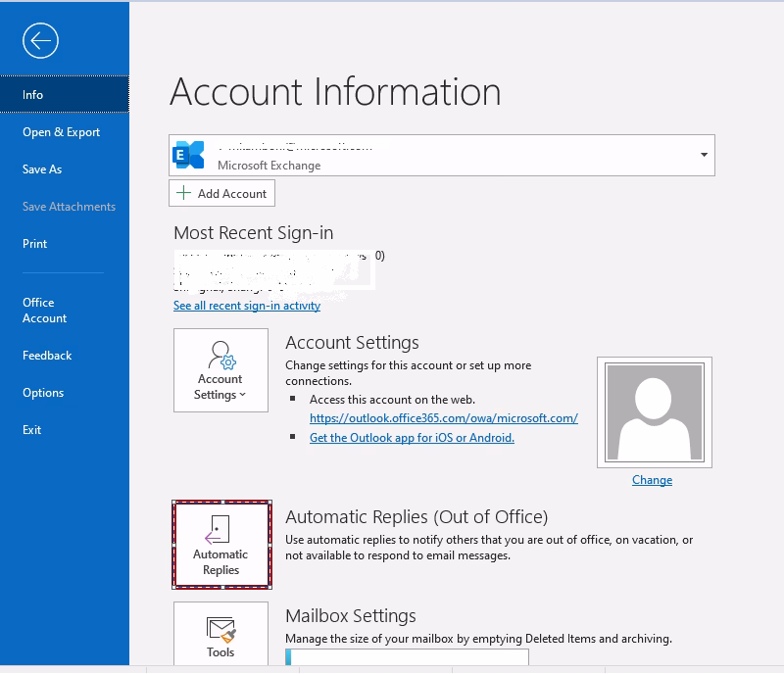Screen dimensions: 784x674
Task: Click the profile picture placeholder silhouette
Action: (x=654, y=411)
